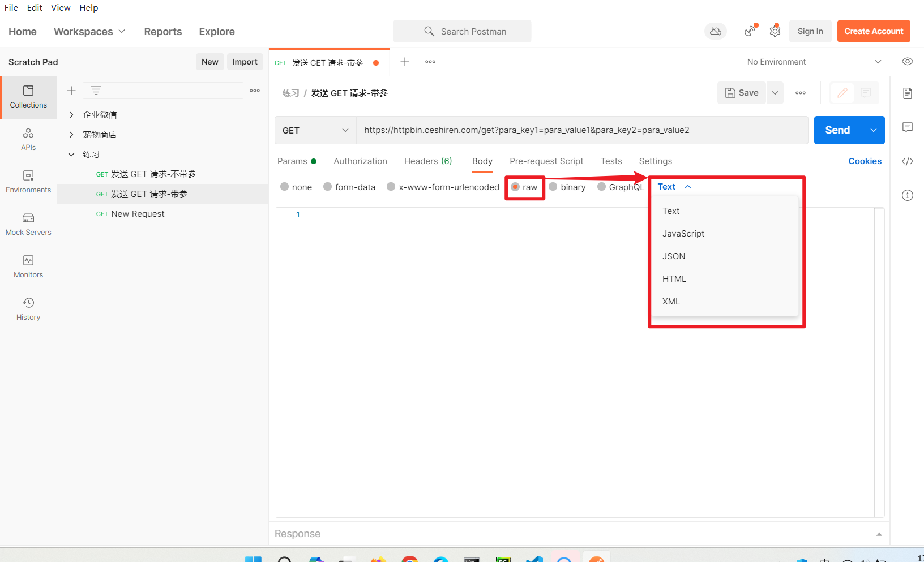Screen dimensions: 924x562
Task: Open the Cookies link
Action: click(865, 161)
